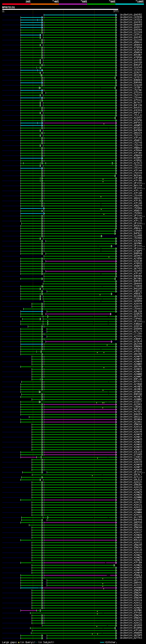Select the label UniRef100_A2ZK57

[x=131, y=118]
